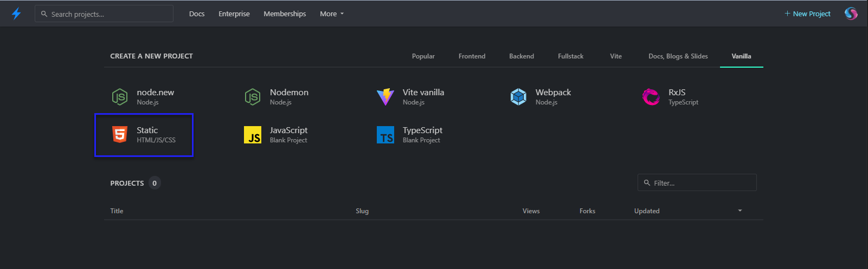Click the node.new Node.js icon
The image size is (868, 269).
[120, 97]
